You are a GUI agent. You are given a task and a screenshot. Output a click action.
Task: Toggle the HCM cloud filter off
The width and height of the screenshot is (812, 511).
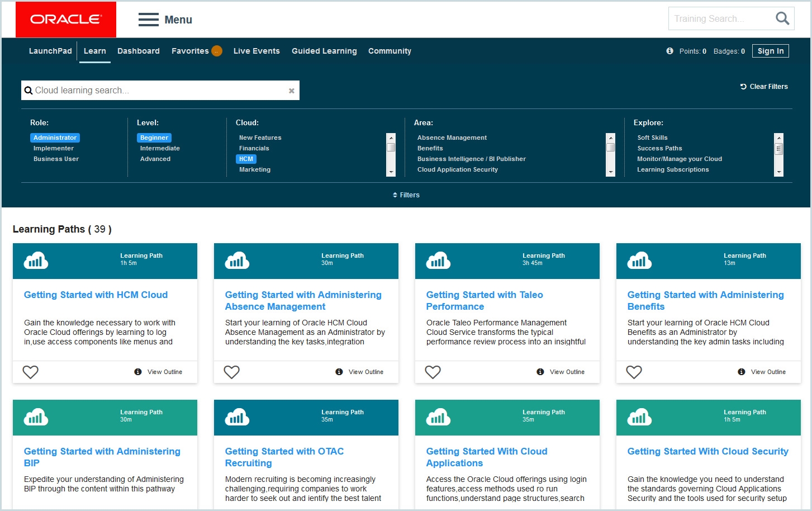tap(246, 159)
